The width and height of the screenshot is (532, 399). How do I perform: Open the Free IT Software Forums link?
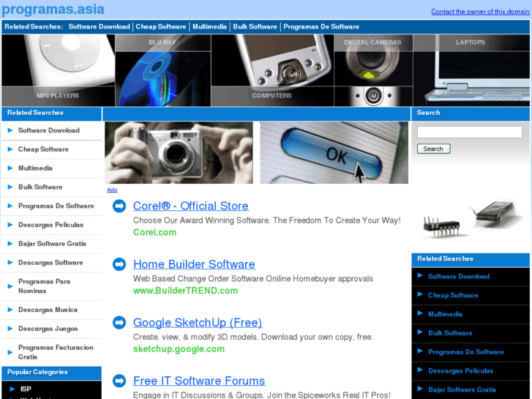tap(199, 381)
